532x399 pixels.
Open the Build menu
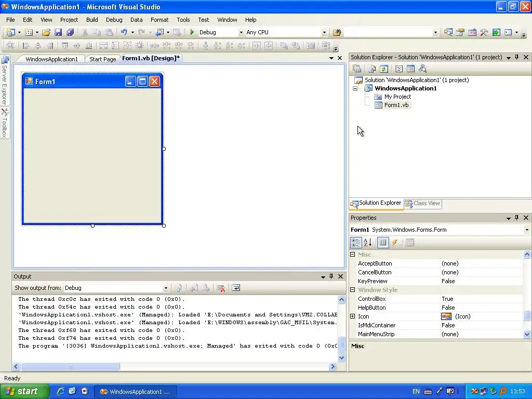(x=92, y=20)
